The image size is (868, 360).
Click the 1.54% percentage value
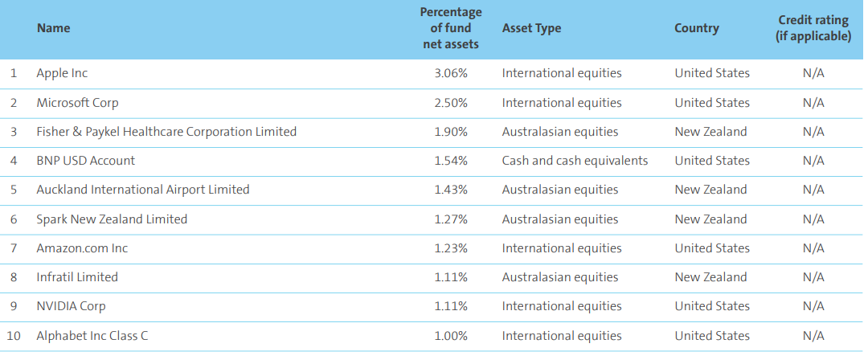[x=450, y=161]
